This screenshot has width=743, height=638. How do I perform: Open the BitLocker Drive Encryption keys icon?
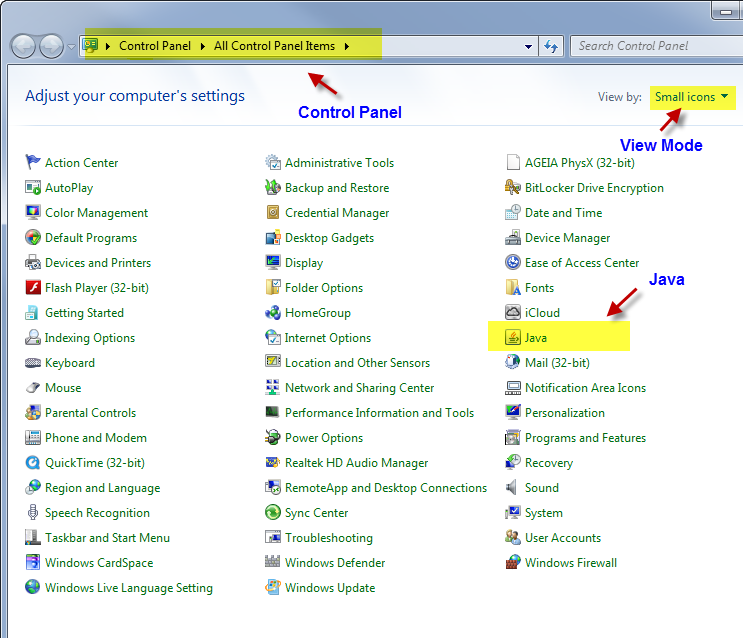513,187
